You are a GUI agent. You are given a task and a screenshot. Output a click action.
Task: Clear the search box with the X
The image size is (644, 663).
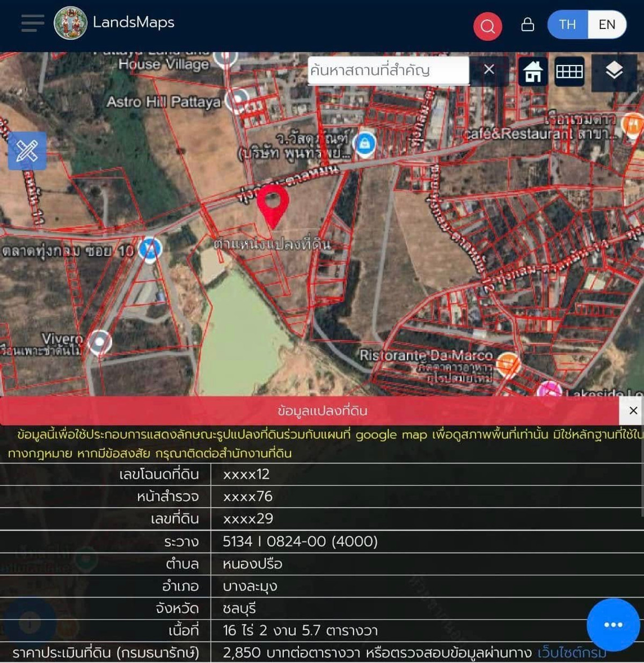[488, 70]
